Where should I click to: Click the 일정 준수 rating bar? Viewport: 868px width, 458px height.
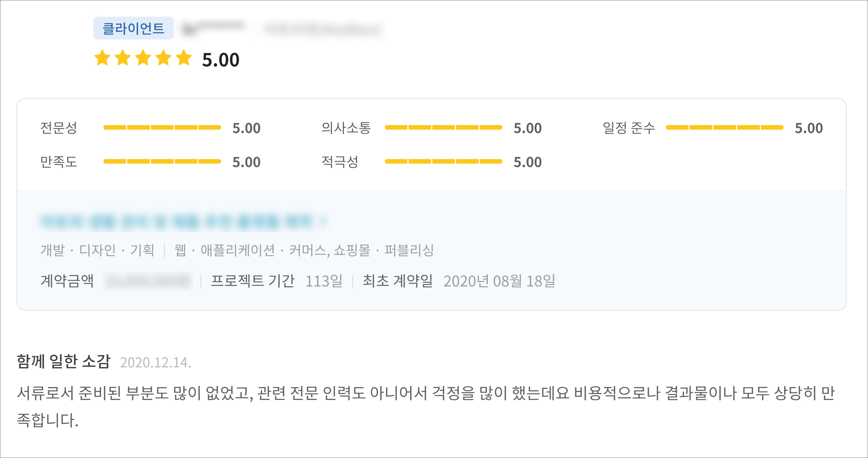pyautogui.click(x=725, y=128)
